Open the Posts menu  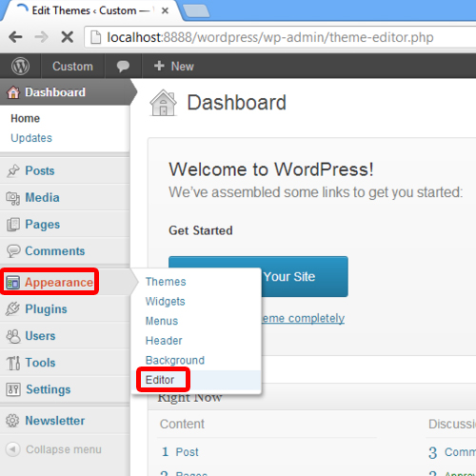pyautogui.click(x=65, y=170)
